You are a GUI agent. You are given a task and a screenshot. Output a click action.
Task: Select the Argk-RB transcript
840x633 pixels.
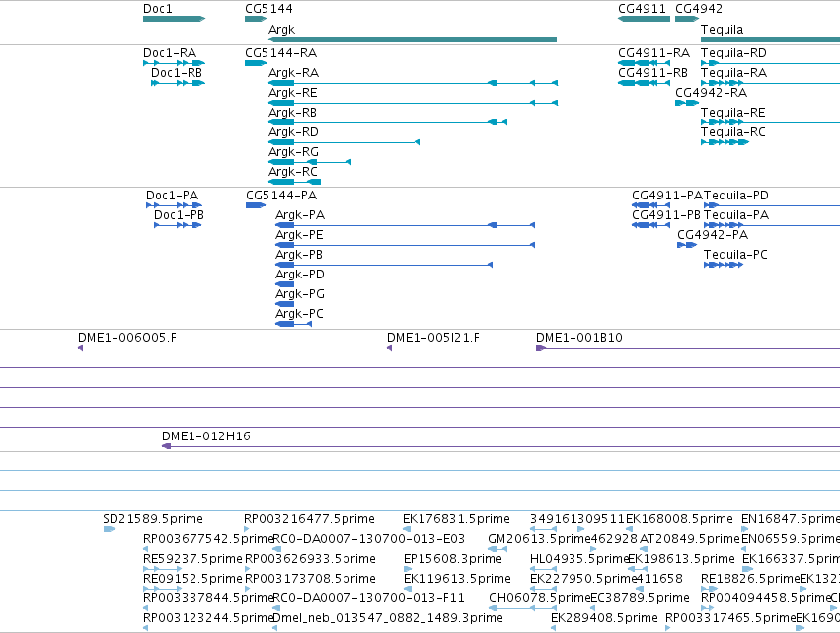click(x=388, y=122)
